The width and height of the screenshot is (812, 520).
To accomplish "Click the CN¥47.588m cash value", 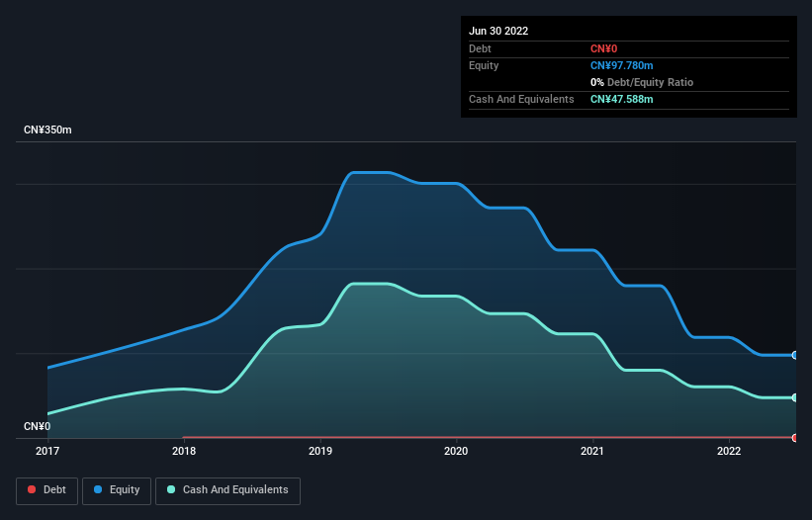I will pyautogui.click(x=621, y=99).
